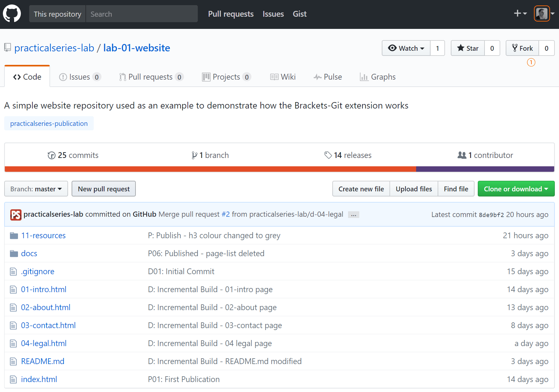The width and height of the screenshot is (559, 392).
Task: Open the lab-01-website repository link
Action: pos(137,48)
